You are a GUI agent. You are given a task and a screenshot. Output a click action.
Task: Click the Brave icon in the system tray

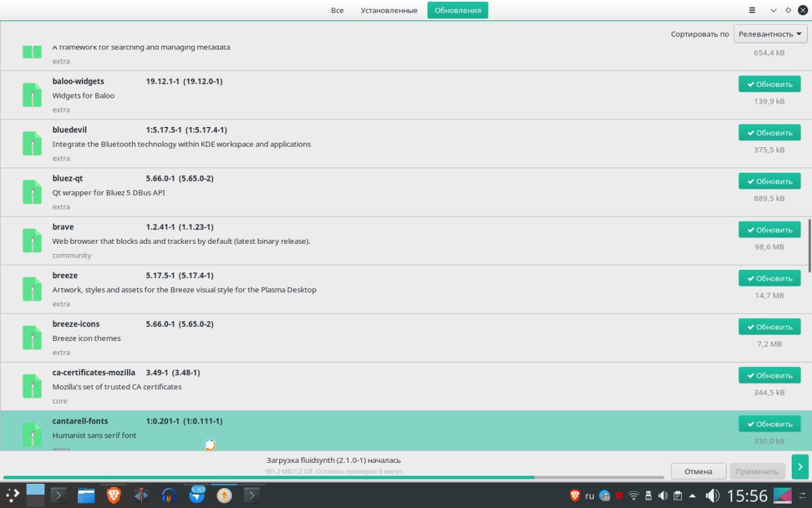(x=575, y=495)
